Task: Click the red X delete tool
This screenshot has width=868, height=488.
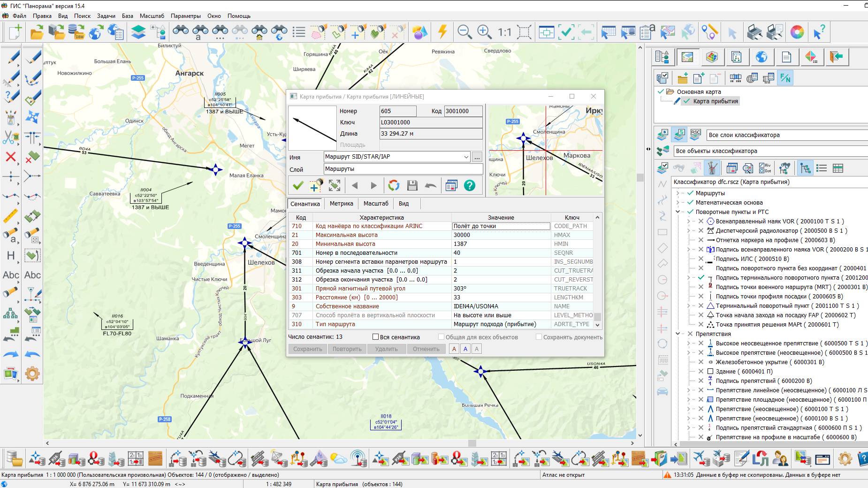Action: click(x=10, y=157)
